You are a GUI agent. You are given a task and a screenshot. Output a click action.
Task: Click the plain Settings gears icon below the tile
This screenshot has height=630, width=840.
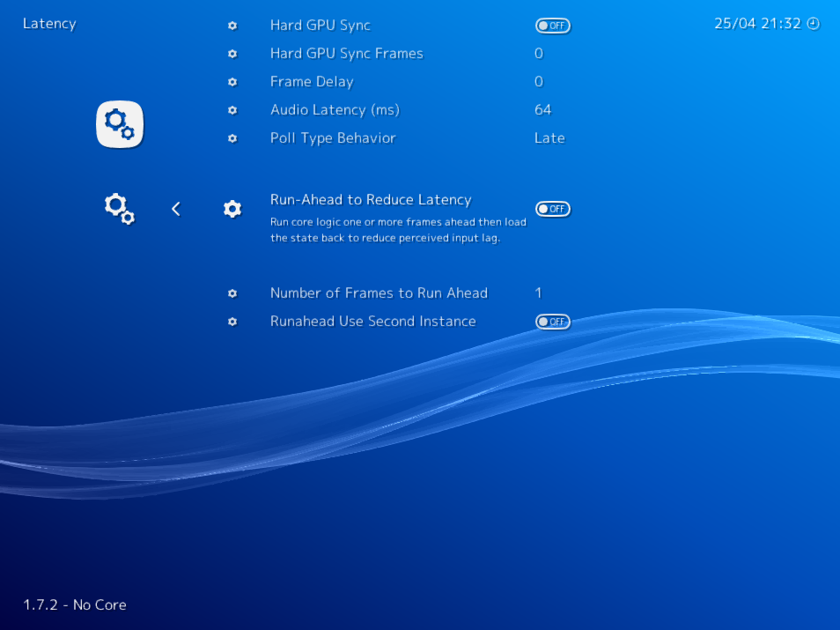pyautogui.click(x=120, y=209)
